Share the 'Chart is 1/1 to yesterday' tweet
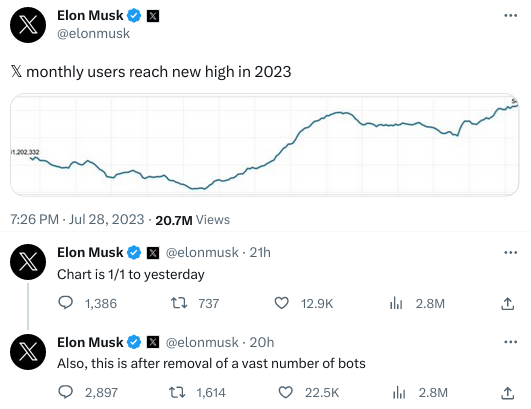Viewport: 531px width, 409px height. coord(507,303)
